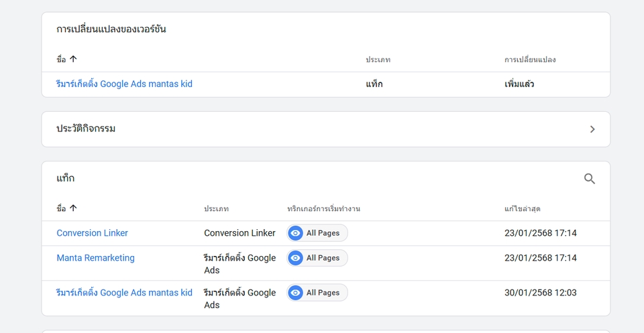Screen dimensions: 644x333
Task: Click the search icon in the tags card
Action: [590, 179]
